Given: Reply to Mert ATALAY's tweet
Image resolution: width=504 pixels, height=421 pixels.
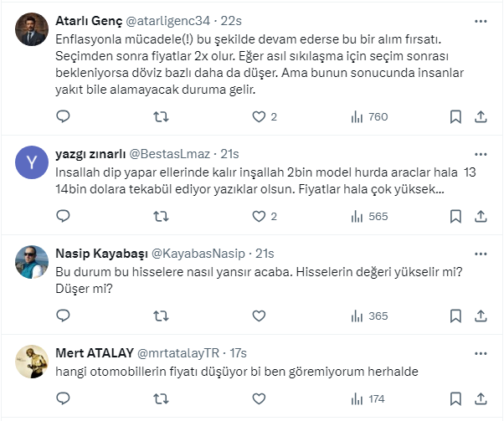Looking at the screenshot, I should [64, 398].
